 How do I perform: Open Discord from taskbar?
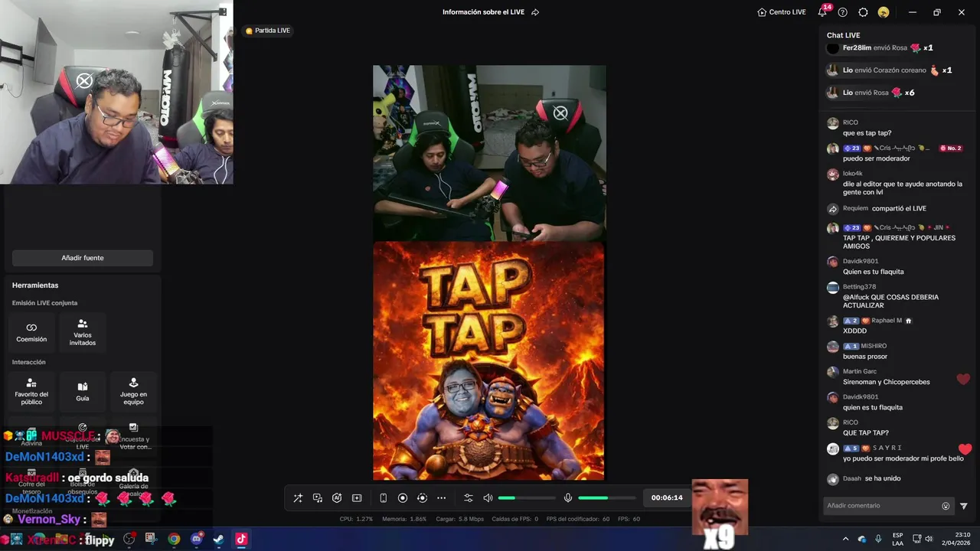point(197,539)
